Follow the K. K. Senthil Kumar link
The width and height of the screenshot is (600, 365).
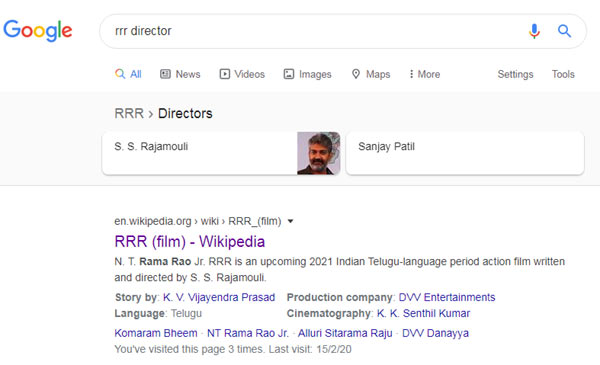423,313
